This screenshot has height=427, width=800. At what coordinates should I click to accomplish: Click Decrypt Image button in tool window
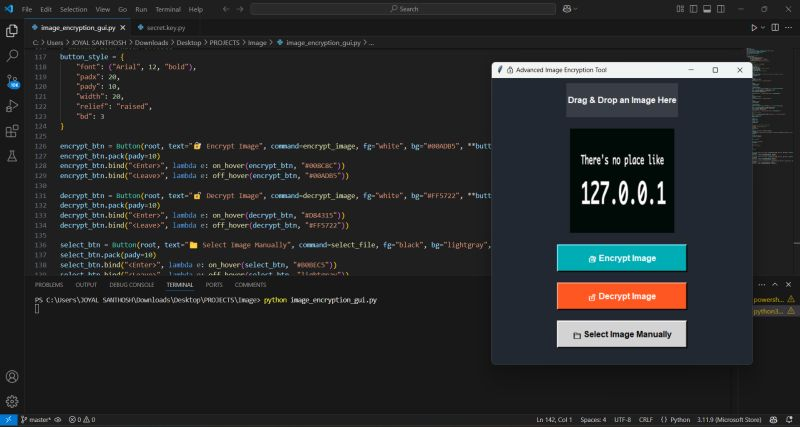point(621,296)
